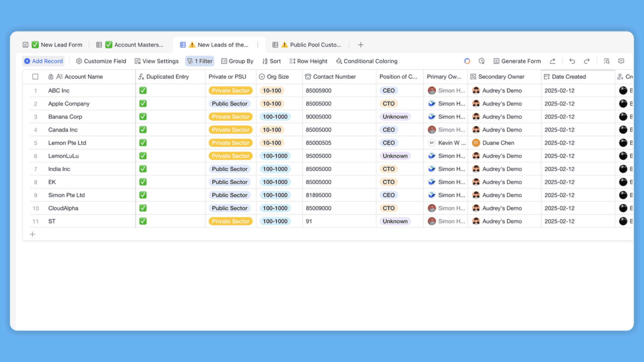Toggle Duplicated Entry checkbox for India Inc
The width and height of the screenshot is (644, 362).
[x=143, y=169]
